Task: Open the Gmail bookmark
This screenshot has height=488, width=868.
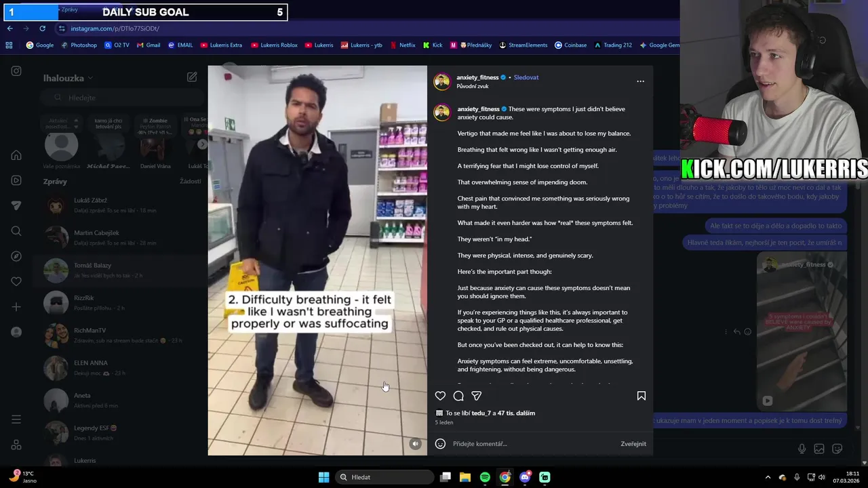Action: [x=149, y=45]
